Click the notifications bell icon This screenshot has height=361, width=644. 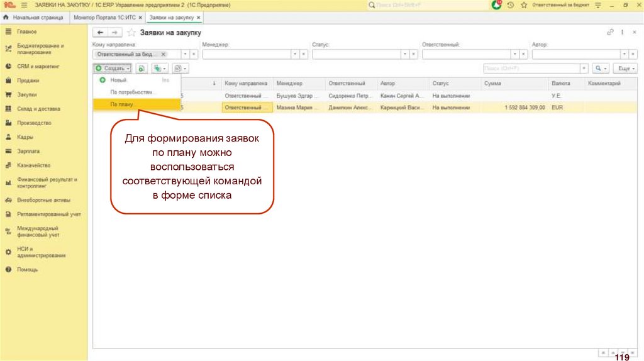point(497,5)
